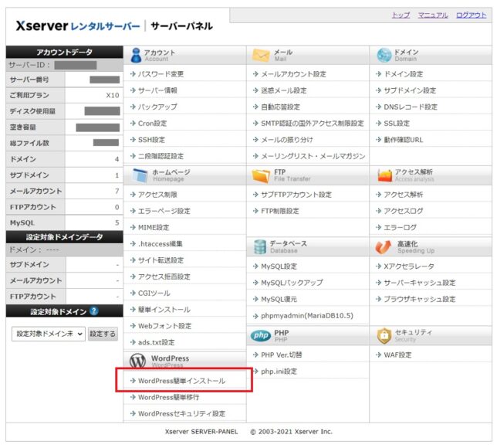Click the 設定する button
This screenshot has height=448, width=497.
[103, 334]
